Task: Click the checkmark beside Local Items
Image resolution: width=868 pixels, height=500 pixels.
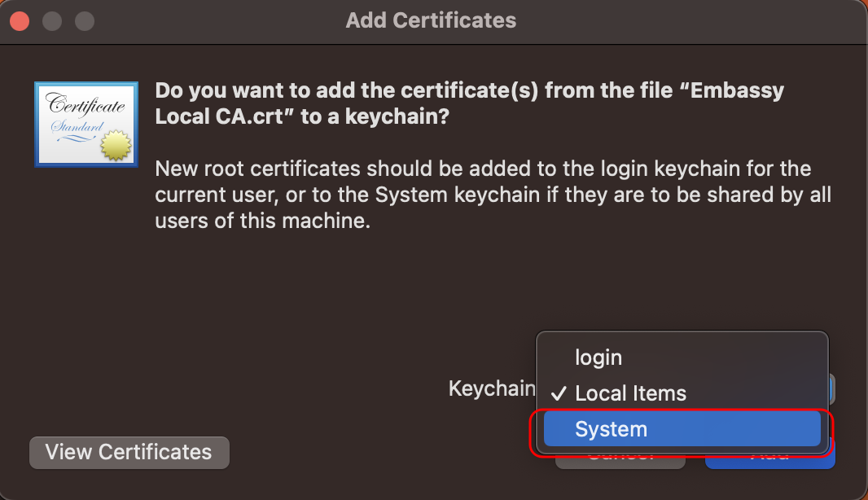Action: point(559,394)
